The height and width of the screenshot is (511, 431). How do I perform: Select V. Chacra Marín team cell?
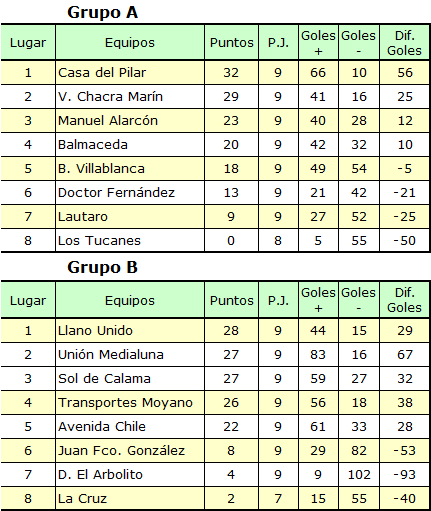[130, 96]
